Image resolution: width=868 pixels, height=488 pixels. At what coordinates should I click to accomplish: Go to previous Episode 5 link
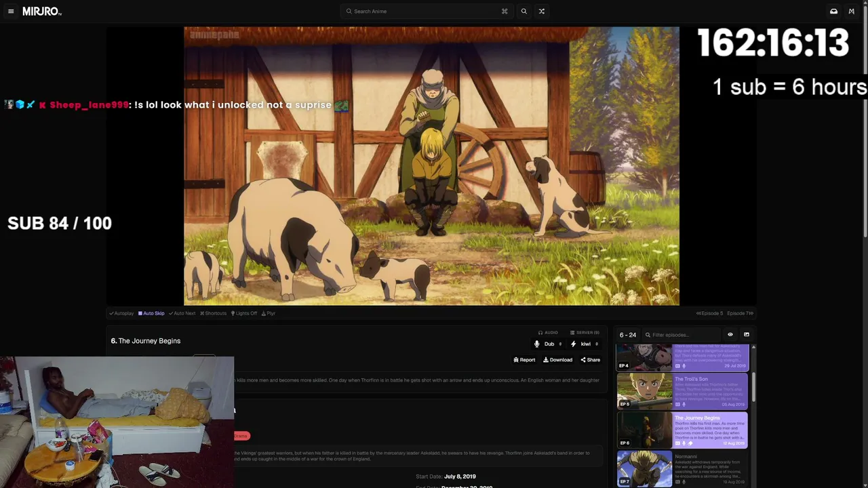[x=709, y=313]
